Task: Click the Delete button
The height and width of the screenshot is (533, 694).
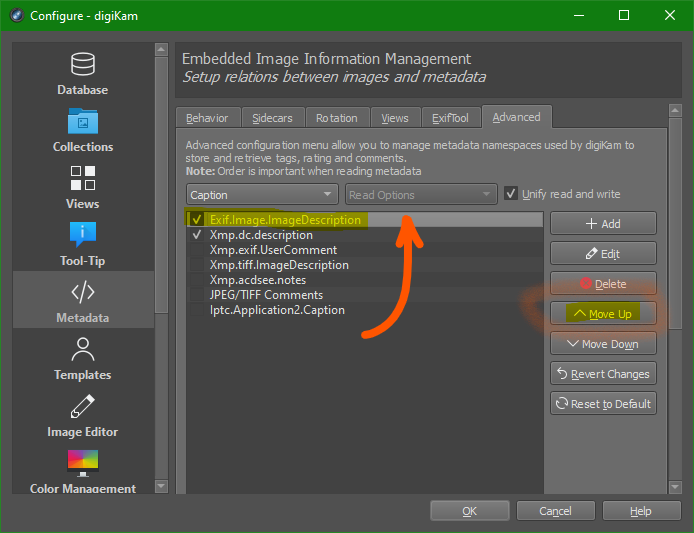Action: pyautogui.click(x=603, y=284)
